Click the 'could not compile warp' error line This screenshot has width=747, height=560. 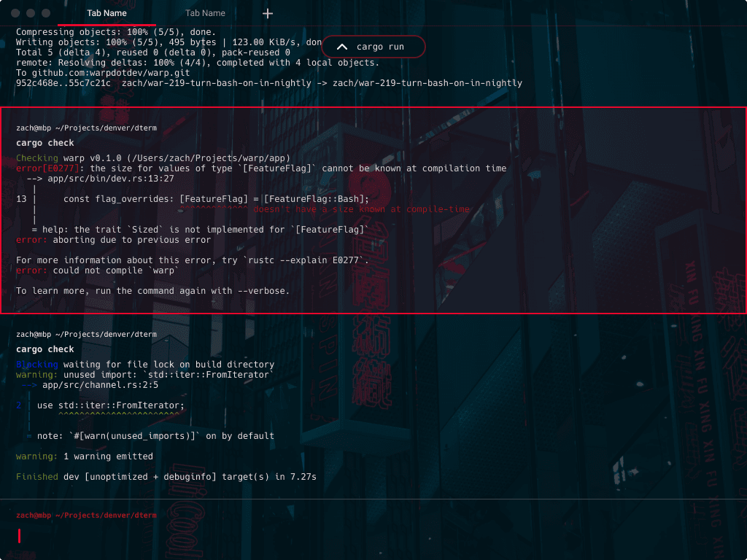coord(97,271)
